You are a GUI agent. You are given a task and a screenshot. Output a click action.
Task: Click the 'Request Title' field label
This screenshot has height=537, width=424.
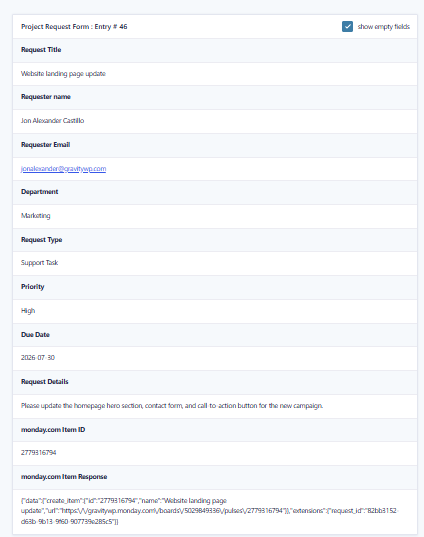[41, 50]
